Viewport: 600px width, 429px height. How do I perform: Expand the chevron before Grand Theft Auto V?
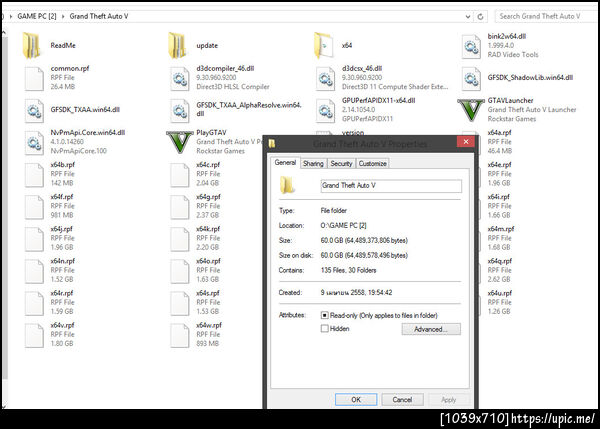point(63,16)
